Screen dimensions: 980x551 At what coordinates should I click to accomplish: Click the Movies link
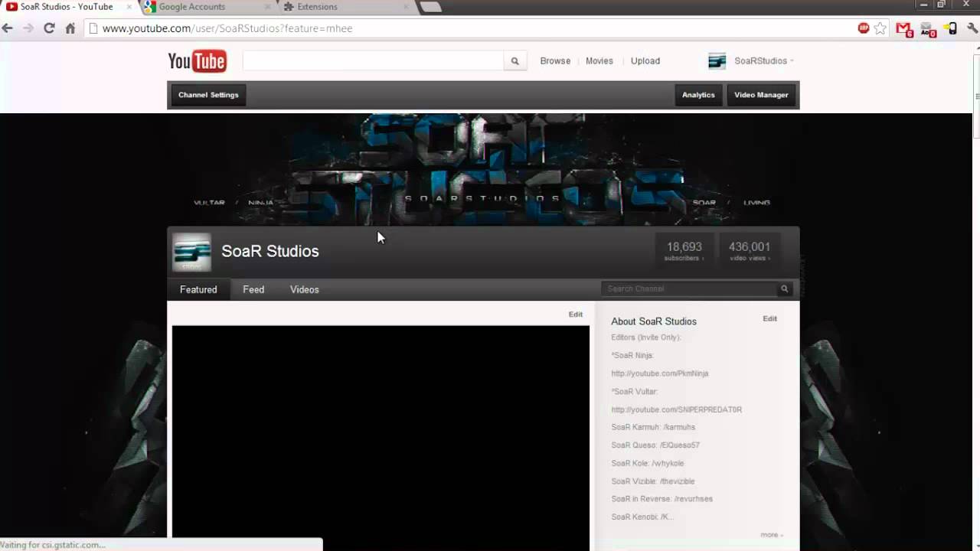click(599, 61)
